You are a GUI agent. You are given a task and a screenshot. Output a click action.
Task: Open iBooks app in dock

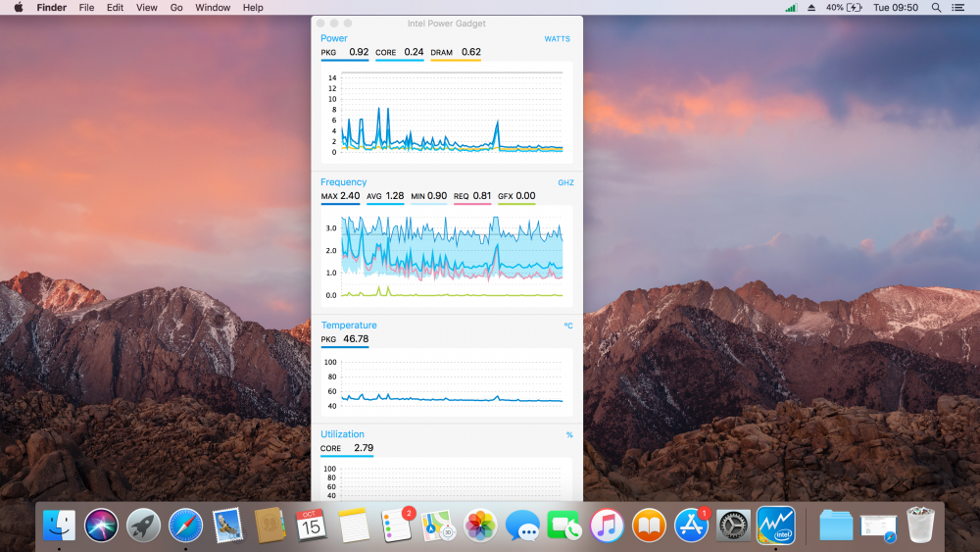pos(649,526)
